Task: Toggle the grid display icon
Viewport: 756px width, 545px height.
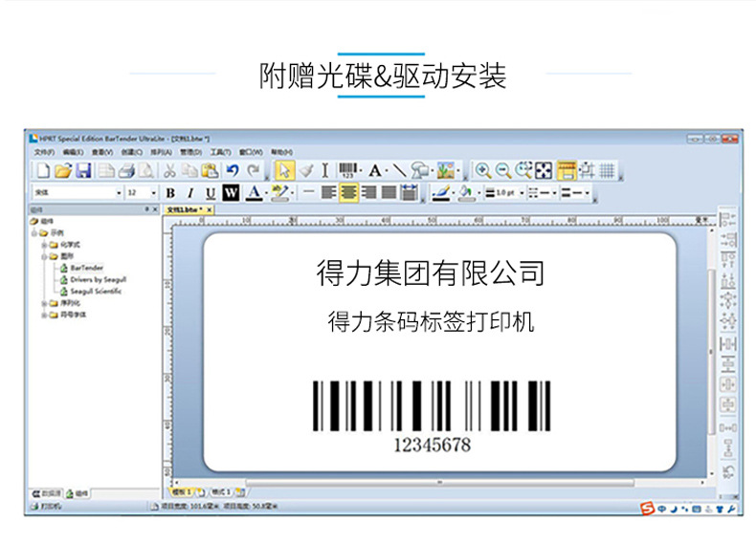Action: tap(607, 170)
